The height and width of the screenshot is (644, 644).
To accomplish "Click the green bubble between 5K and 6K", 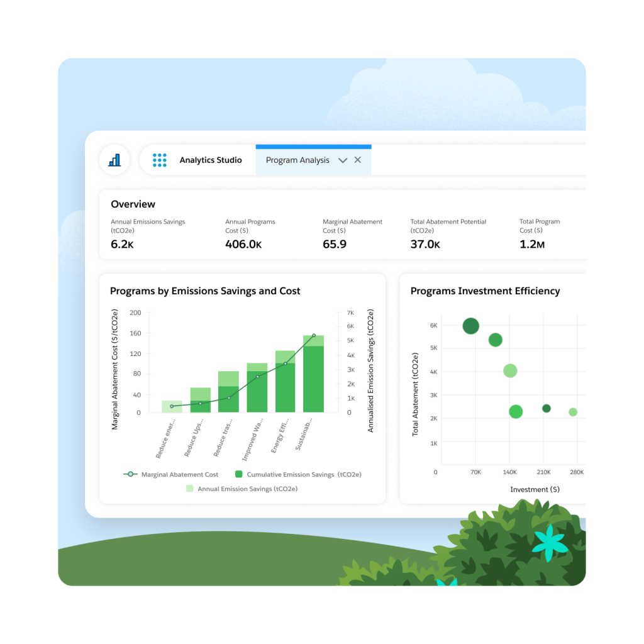I will (496, 340).
